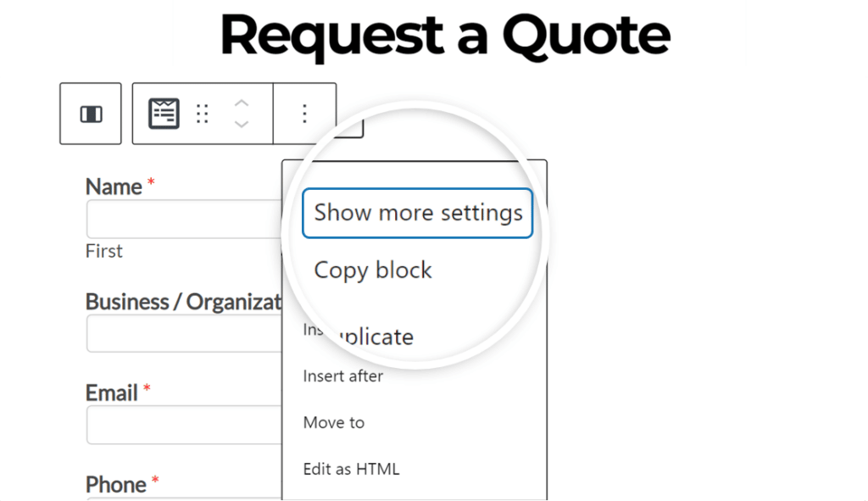Open the three-dot block options menu
The height and width of the screenshot is (501, 868).
(303, 113)
